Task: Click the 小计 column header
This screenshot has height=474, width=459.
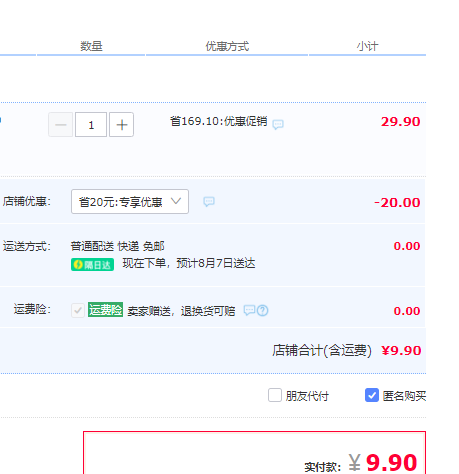Action: click(x=367, y=46)
